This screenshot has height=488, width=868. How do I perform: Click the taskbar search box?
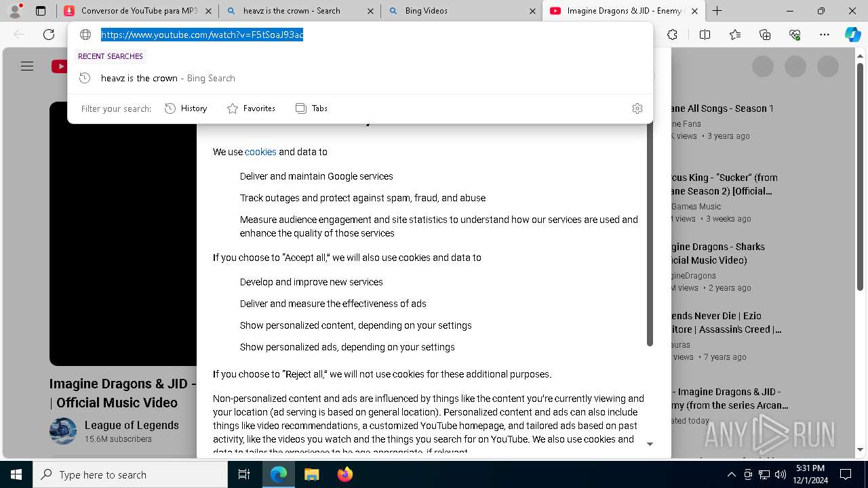tap(130, 474)
